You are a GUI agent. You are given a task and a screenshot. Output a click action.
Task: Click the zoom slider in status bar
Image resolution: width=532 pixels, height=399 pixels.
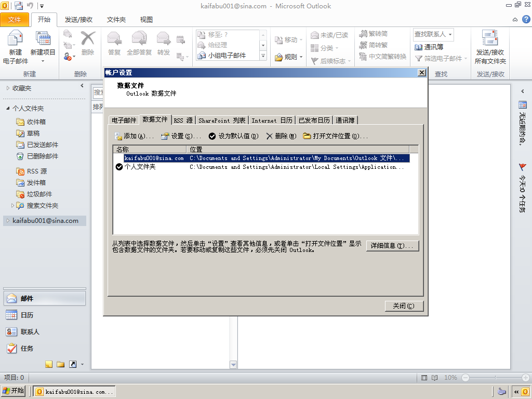coord(495,378)
